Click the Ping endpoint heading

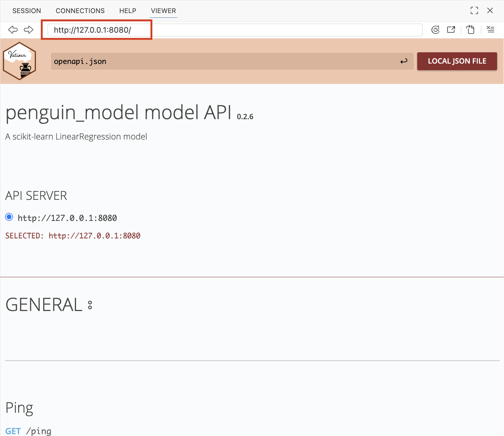(x=19, y=408)
